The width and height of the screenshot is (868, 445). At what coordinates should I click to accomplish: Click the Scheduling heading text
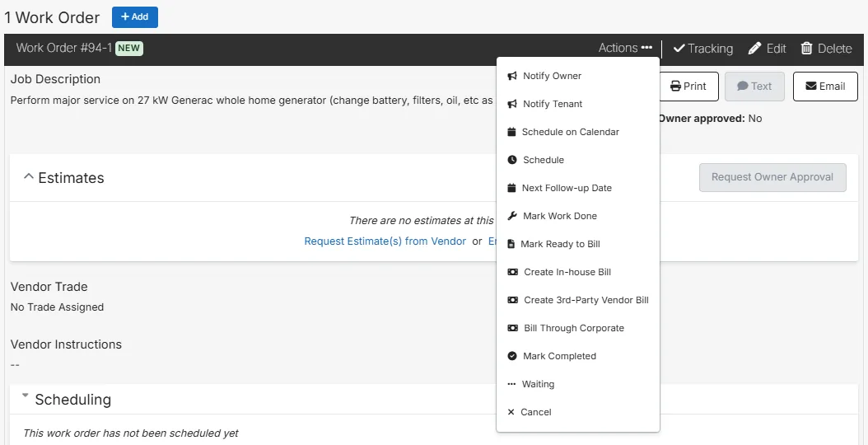(x=73, y=400)
